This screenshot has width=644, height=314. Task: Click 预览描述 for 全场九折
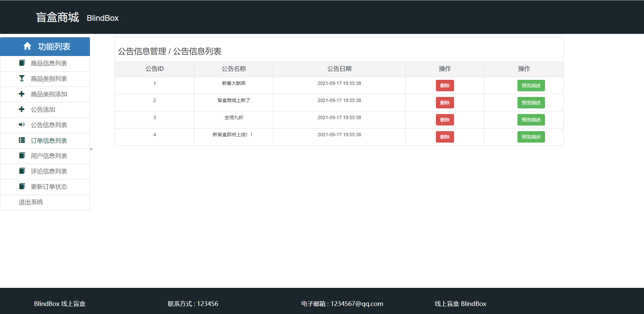coord(531,120)
